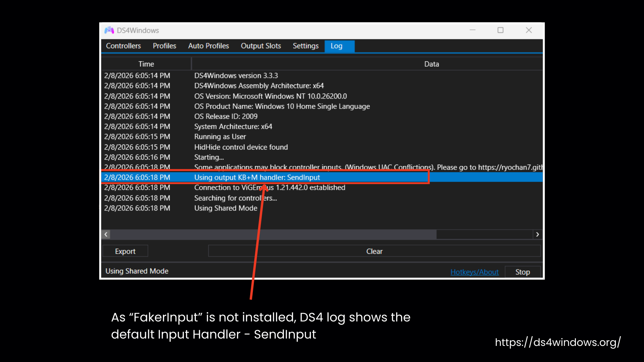Select the 'OS Product Name: Windows 10 Home' row
Viewport: 644px width, 362px height.
coord(322,106)
